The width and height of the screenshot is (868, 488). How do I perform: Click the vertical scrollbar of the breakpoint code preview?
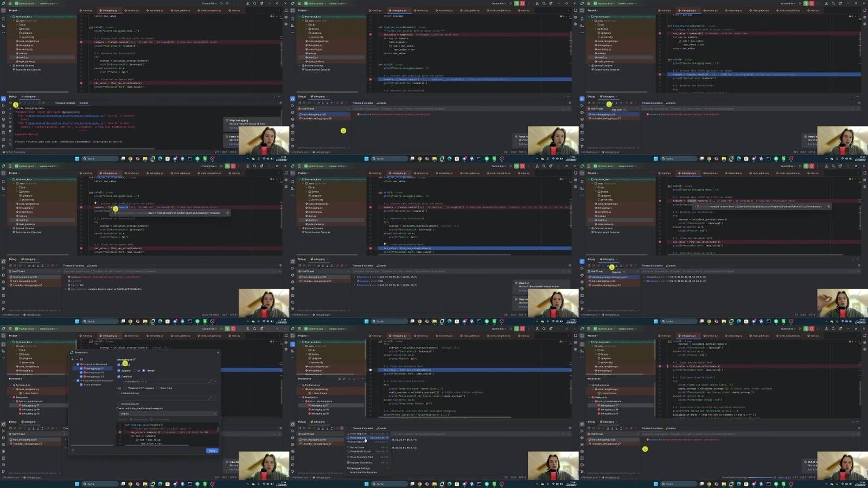[x=218, y=430]
